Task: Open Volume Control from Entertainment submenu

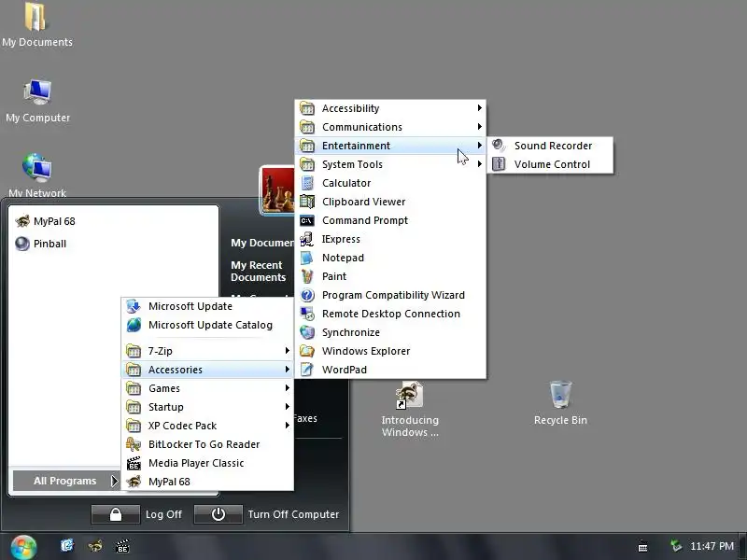Action: [x=550, y=164]
